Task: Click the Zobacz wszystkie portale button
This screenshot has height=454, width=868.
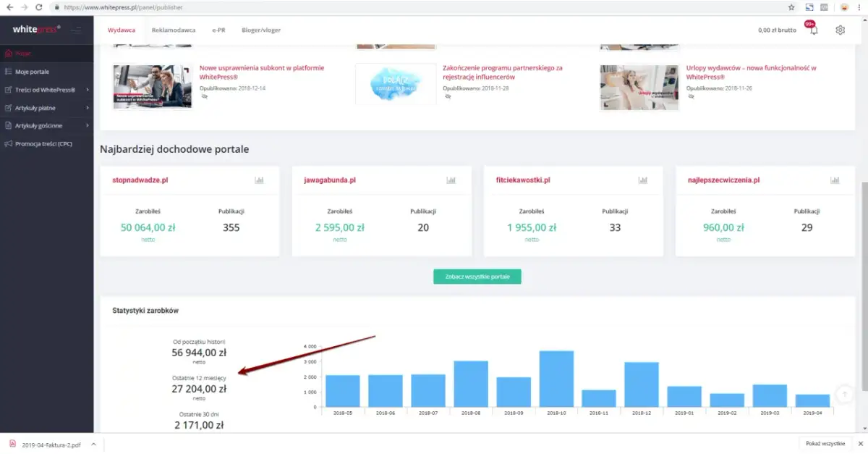Action: (477, 277)
